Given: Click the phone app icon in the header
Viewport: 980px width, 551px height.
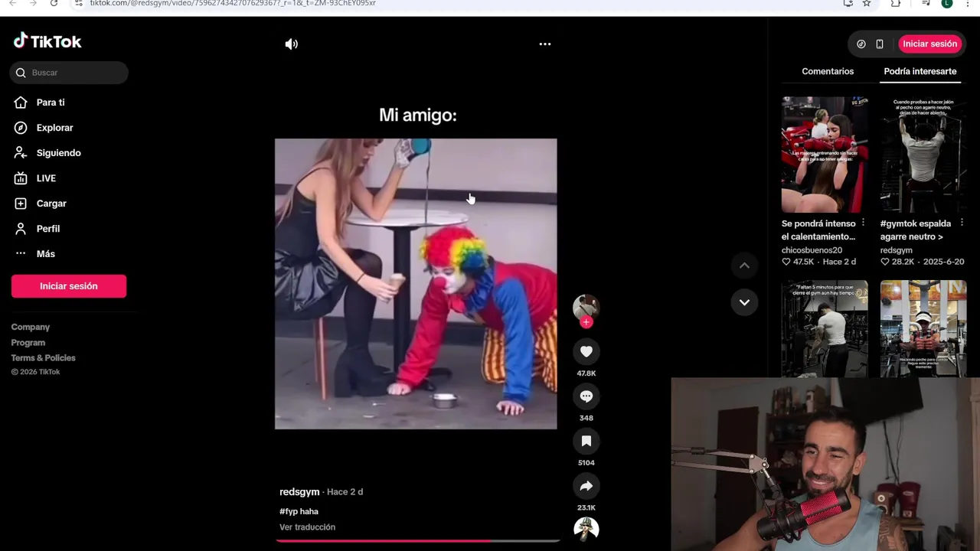Looking at the screenshot, I should coord(880,44).
